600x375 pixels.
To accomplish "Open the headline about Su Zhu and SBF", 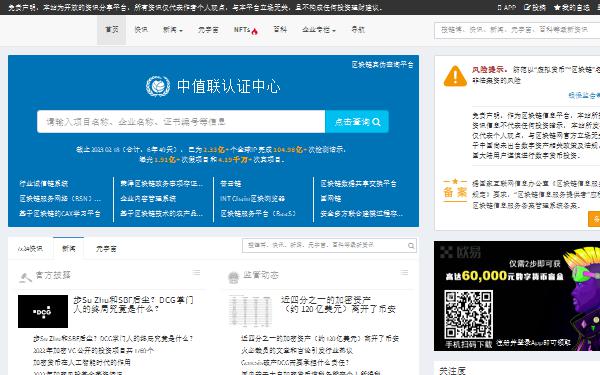I will tap(134, 305).
